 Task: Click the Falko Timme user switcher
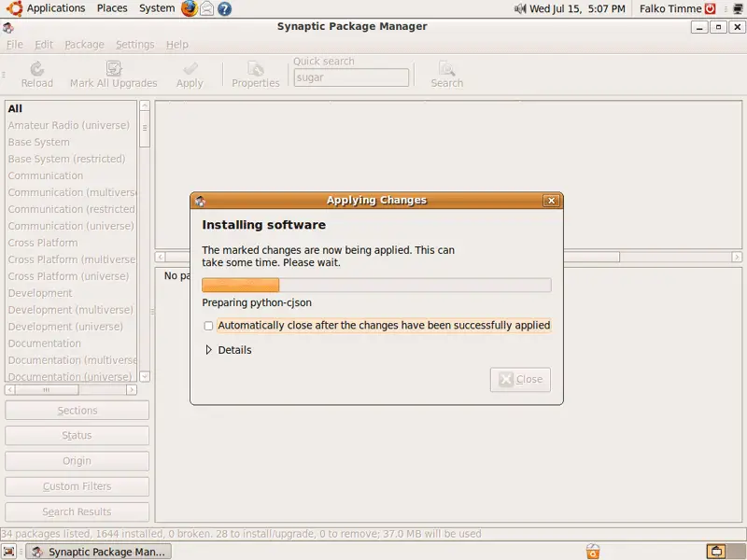point(670,8)
